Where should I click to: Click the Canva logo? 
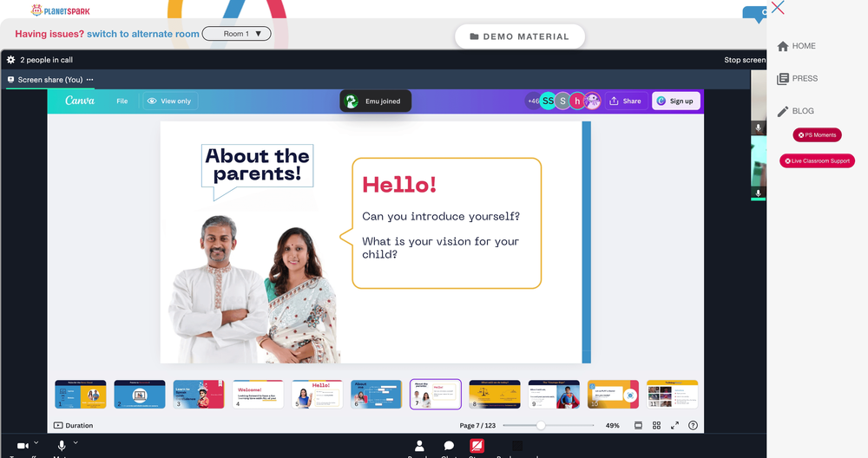tap(80, 101)
